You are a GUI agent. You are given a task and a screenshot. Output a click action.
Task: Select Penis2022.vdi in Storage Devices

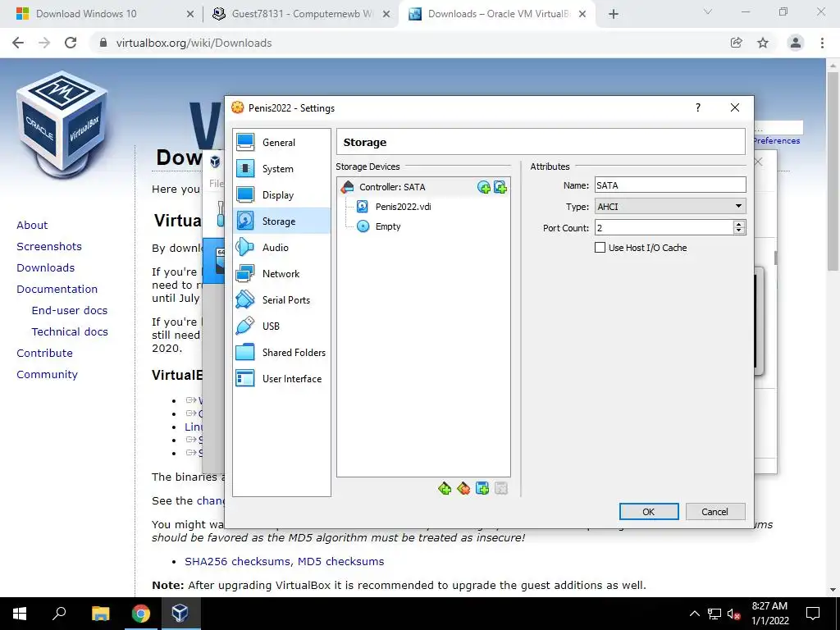(x=403, y=207)
